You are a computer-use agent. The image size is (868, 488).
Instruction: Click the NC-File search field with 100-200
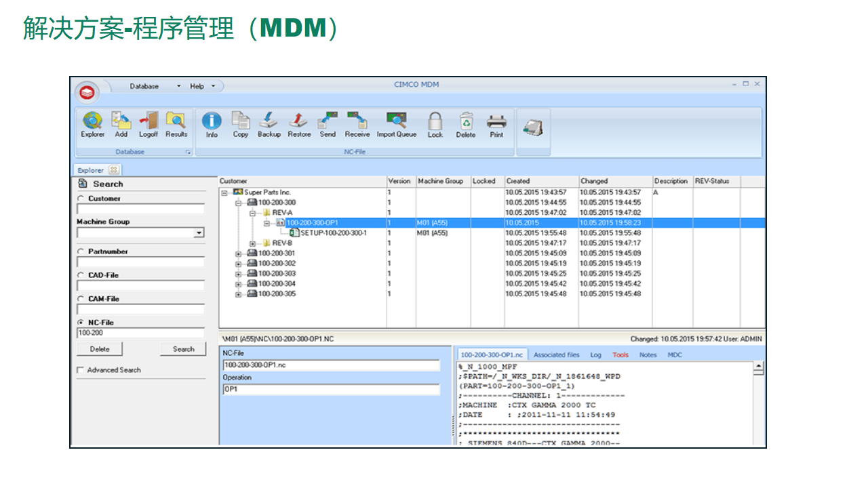pyautogui.click(x=140, y=333)
